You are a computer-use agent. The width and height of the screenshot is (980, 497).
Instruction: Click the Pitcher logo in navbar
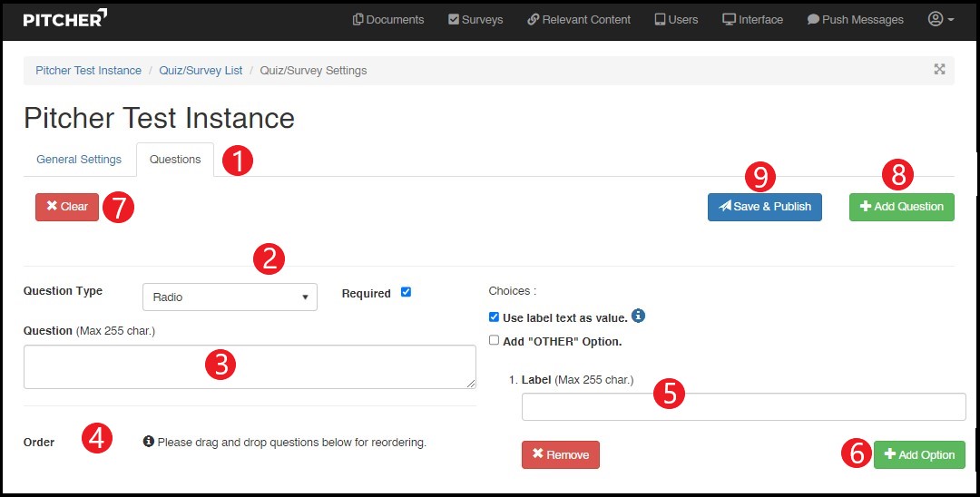pyautogui.click(x=65, y=18)
